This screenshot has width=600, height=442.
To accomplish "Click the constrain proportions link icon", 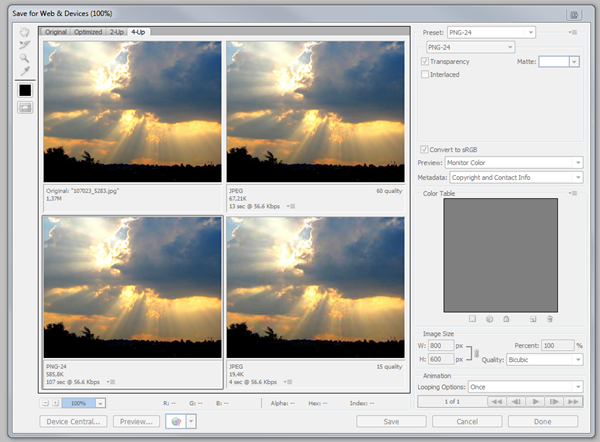I will coord(475,352).
